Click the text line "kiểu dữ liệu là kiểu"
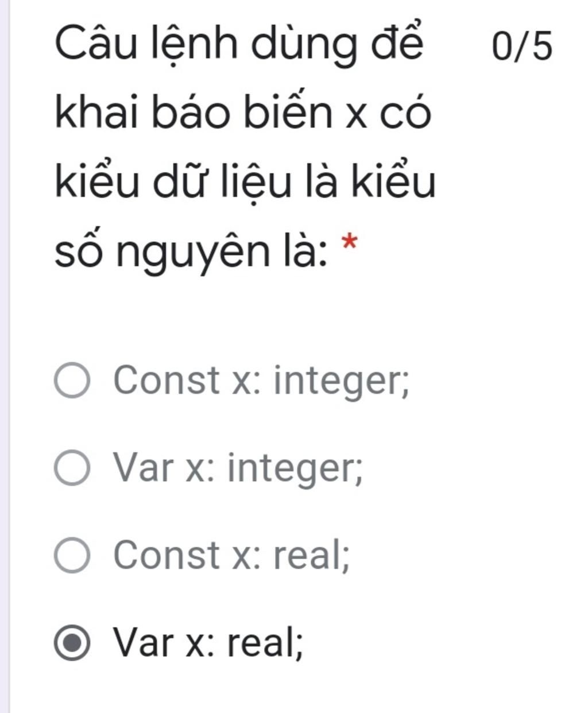Image resolution: width=588 pixels, height=713 pixels. coord(245,182)
